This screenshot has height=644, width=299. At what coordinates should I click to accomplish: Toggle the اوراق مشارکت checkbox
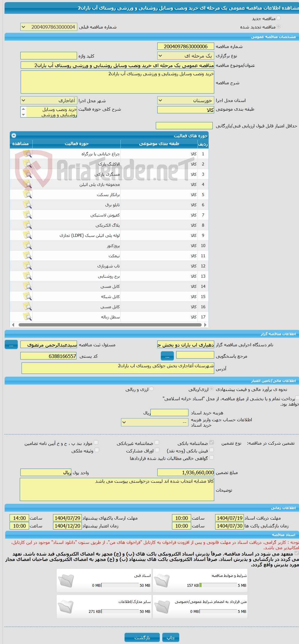tap(157, 450)
